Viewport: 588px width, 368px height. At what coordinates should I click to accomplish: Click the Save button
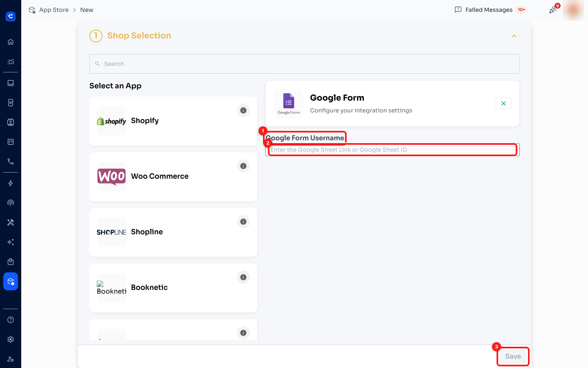[x=513, y=356]
